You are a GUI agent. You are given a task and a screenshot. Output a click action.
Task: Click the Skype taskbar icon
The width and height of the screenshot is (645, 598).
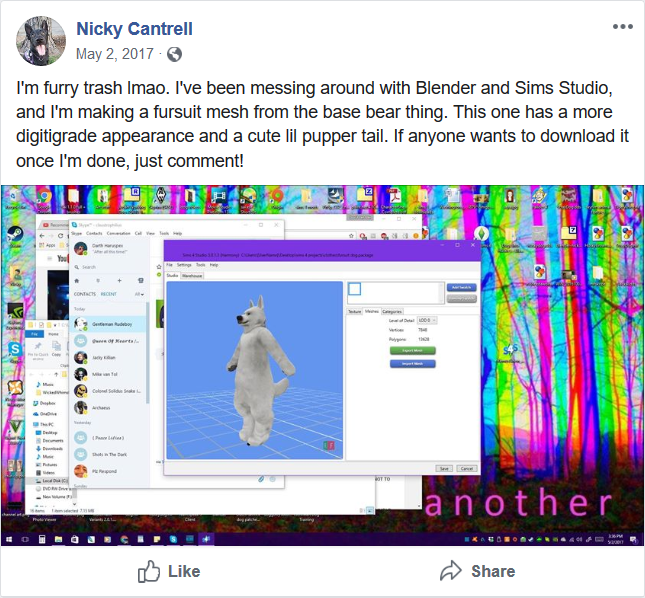(x=173, y=539)
